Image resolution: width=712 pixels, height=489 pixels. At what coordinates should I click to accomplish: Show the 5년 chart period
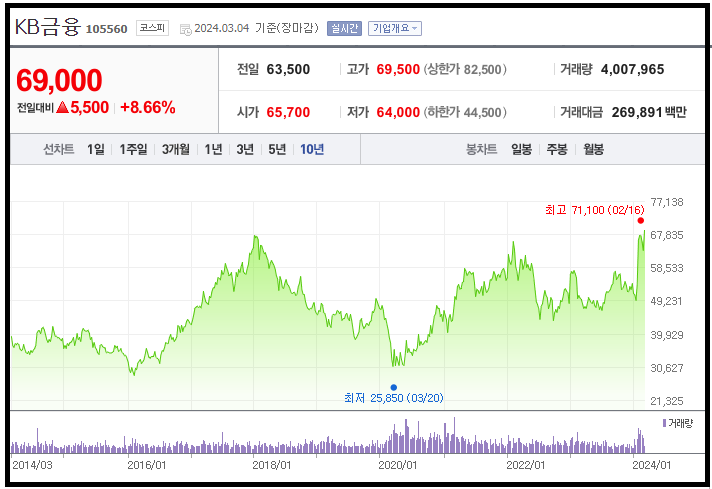click(277, 149)
